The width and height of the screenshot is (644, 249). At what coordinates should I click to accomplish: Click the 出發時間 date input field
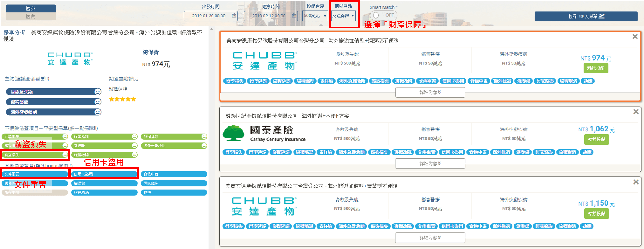[x=210, y=16]
